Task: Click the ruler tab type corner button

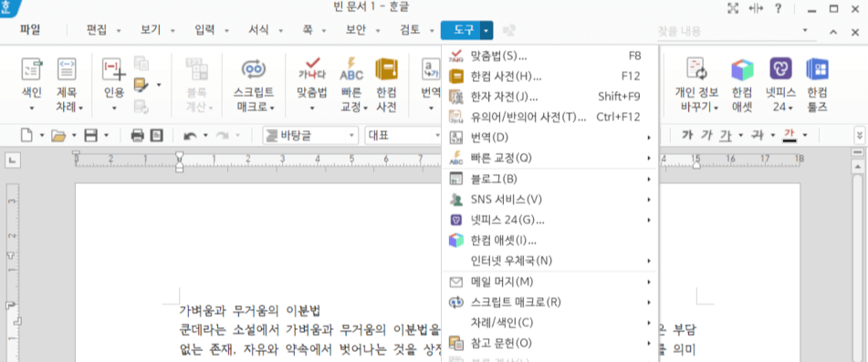Action: 12,160
